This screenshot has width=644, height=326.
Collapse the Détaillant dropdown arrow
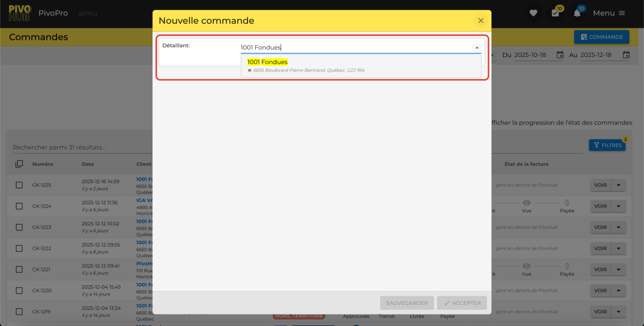[x=477, y=47]
